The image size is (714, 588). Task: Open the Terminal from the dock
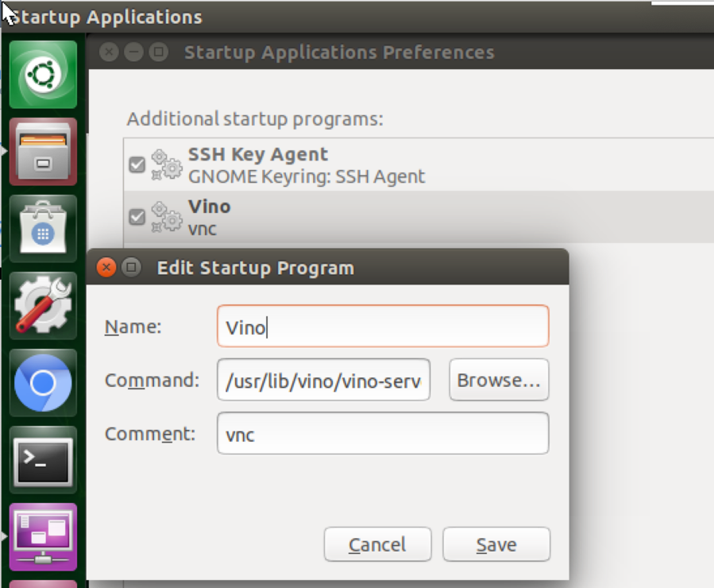(43, 460)
